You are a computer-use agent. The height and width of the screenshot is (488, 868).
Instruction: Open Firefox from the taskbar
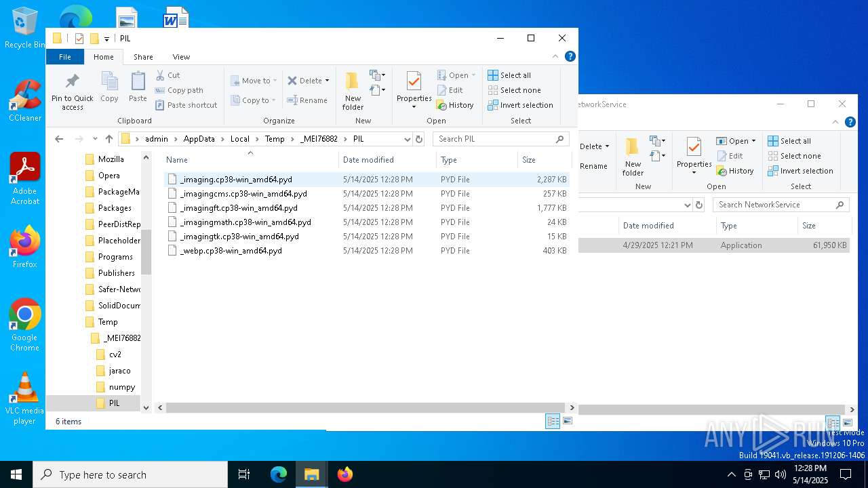(345, 474)
